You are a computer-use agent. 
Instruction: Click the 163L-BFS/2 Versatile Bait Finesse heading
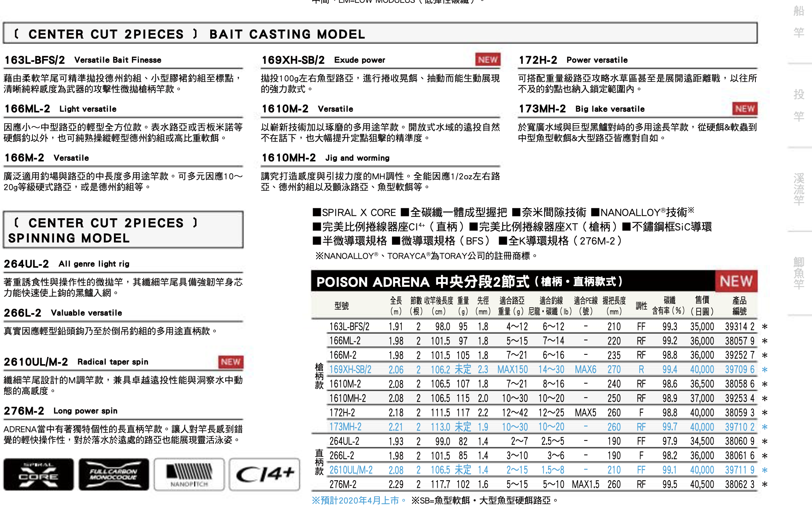83,60
